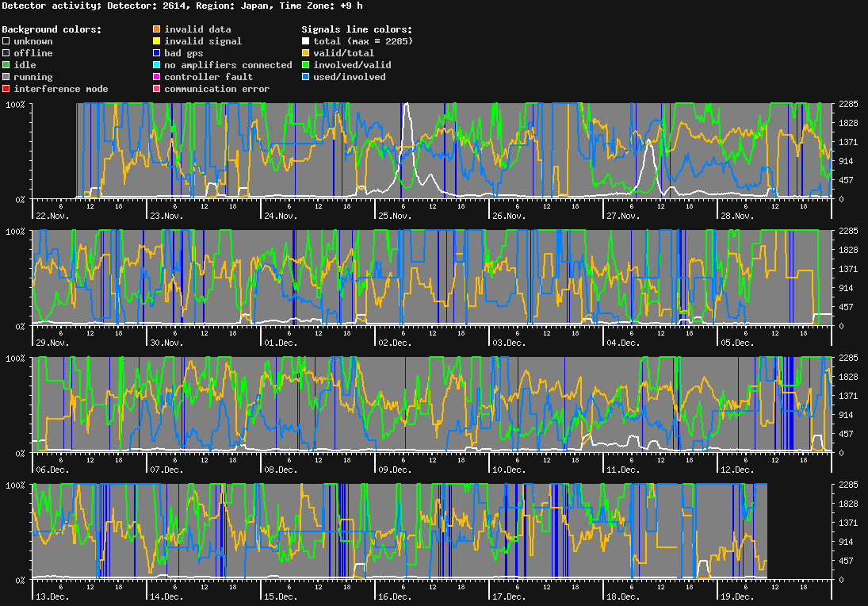Click the orange 'valid/total' line swatch

click(x=305, y=53)
